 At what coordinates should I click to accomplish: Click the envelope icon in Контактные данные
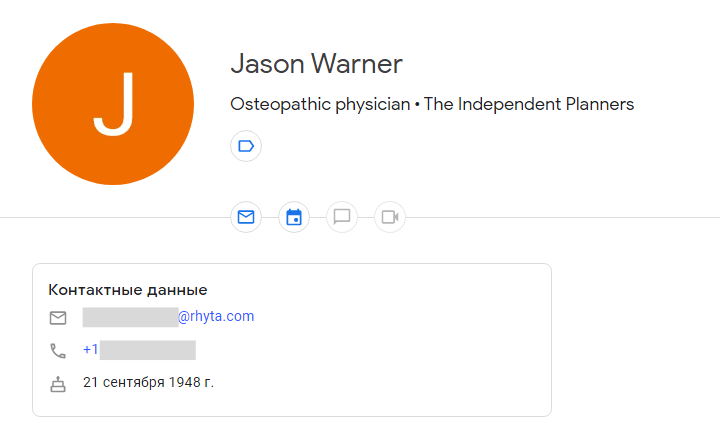click(x=58, y=318)
